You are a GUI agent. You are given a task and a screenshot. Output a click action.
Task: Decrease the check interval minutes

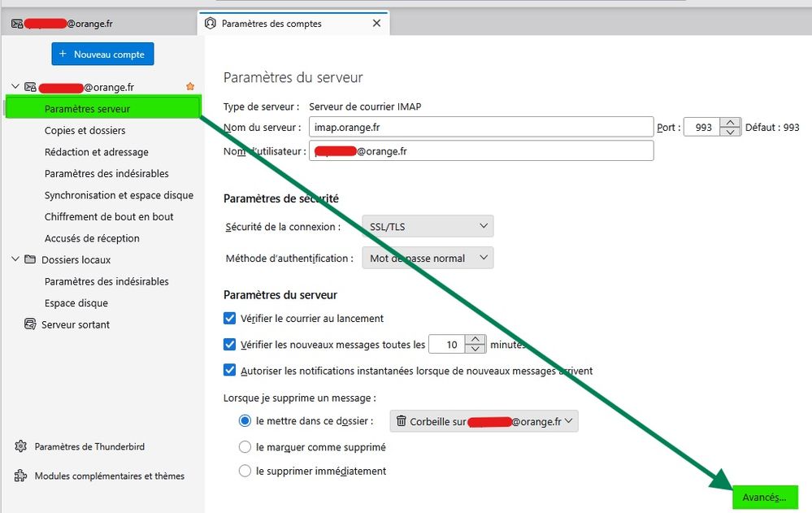pyautogui.click(x=475, y=349)
